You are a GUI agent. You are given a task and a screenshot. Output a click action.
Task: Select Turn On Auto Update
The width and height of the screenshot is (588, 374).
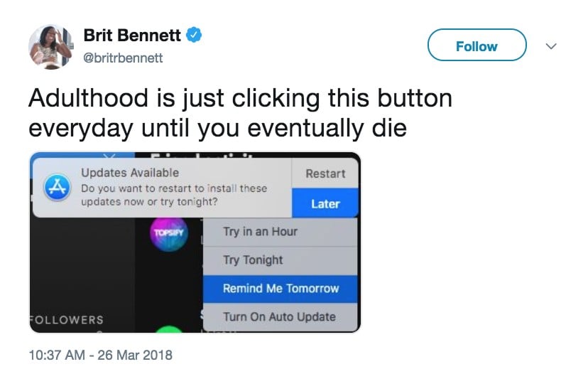point(280,317)
